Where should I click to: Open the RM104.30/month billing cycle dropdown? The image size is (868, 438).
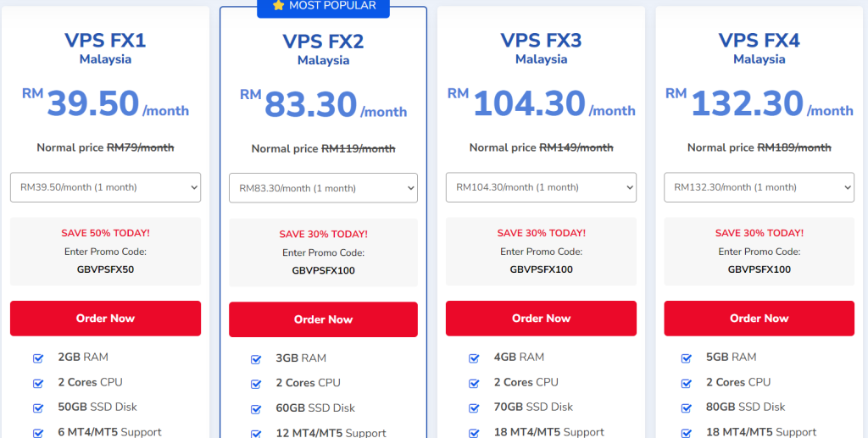[x=541, y=187]
